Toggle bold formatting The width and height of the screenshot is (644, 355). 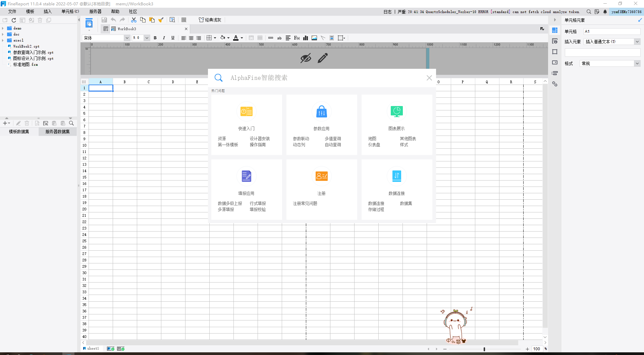pos(155,38)
